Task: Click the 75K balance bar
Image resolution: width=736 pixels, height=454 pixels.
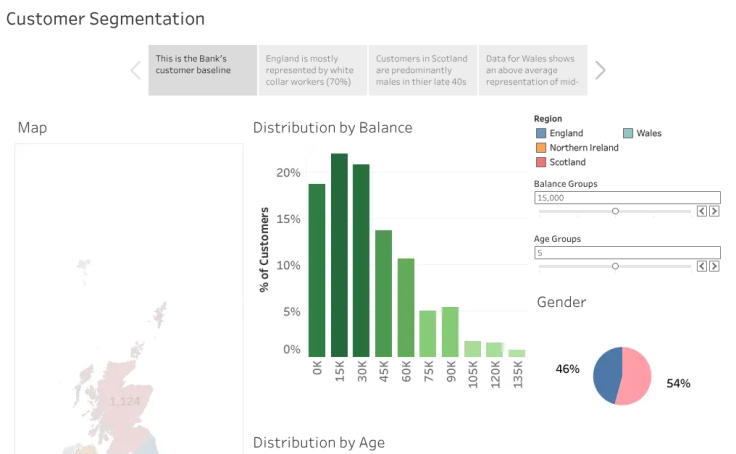Action: pos(428,334)
